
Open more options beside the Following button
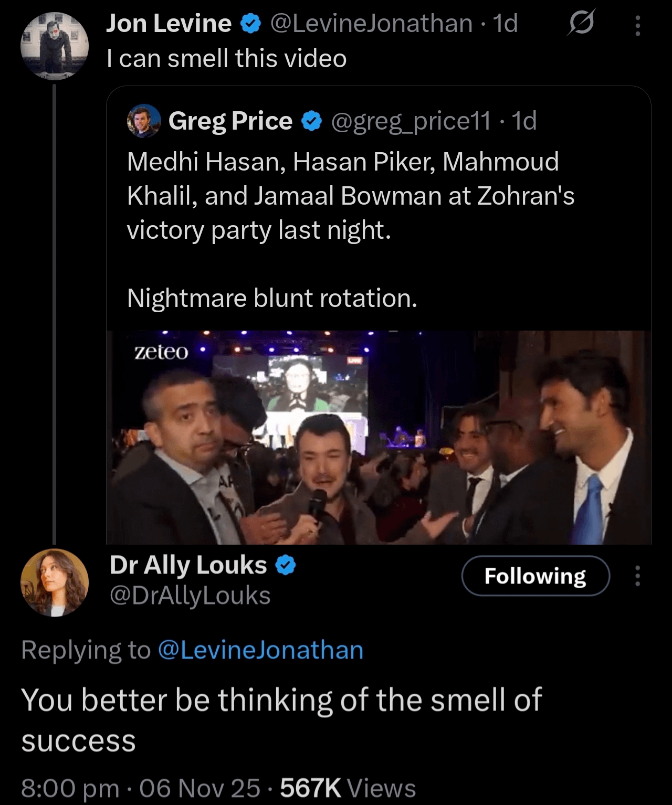click(x=637, y=576)
